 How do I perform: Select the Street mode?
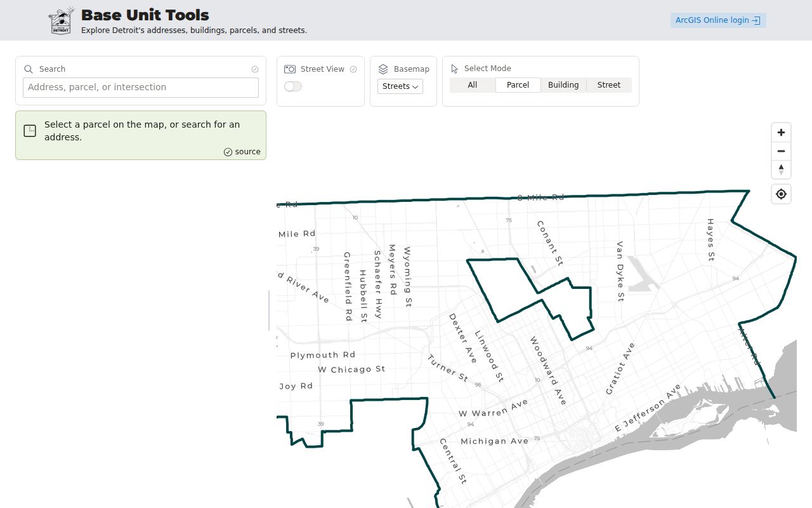[x=609, y=85]
